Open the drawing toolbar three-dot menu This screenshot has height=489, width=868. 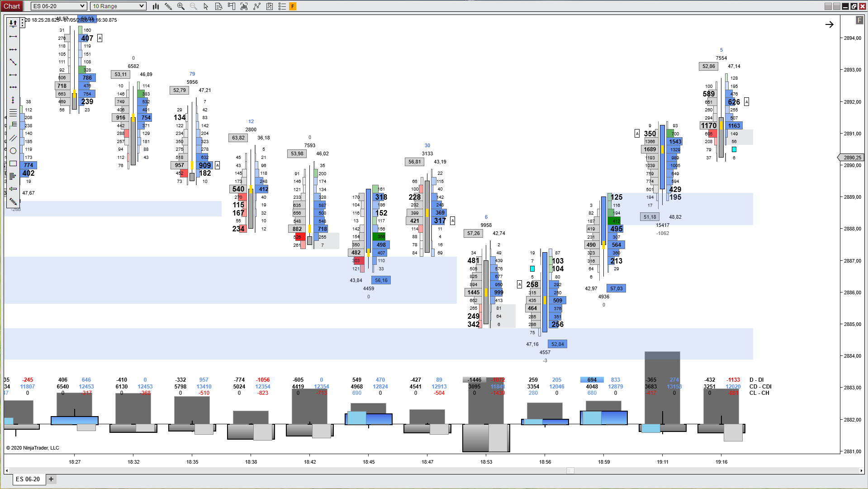pos(23,23)
